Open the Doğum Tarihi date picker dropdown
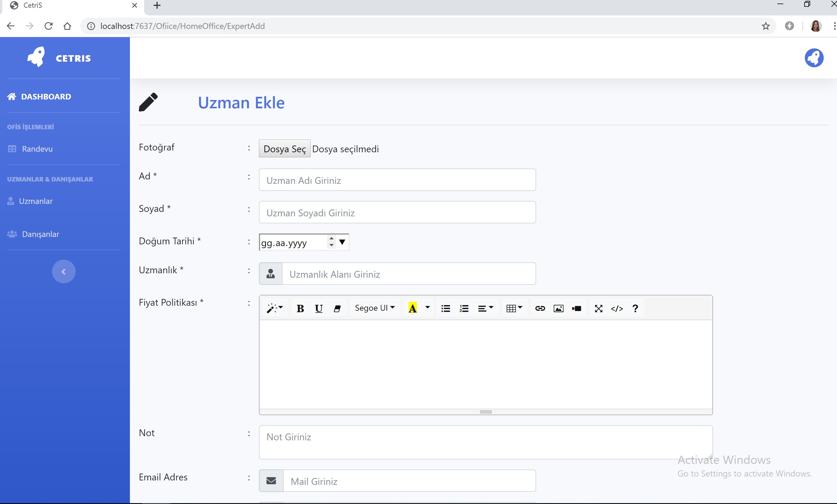The image size is (837, 504). pos(342,242)
